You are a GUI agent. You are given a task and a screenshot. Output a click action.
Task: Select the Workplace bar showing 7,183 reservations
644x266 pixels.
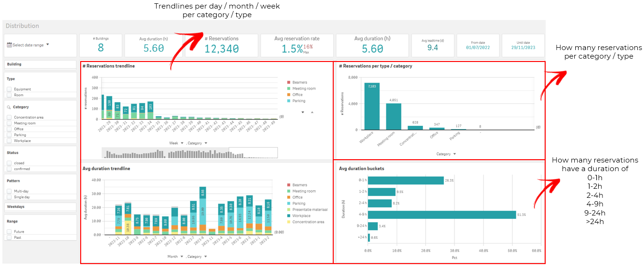(x=372, y=106)
